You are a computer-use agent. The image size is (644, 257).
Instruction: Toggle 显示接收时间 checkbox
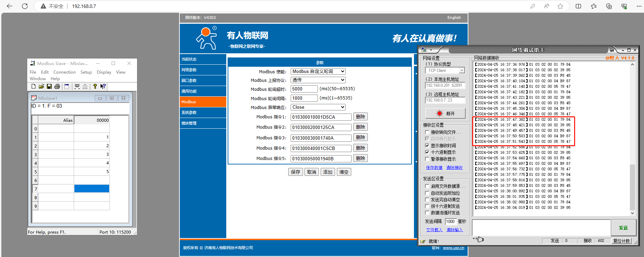coord(427,146)
